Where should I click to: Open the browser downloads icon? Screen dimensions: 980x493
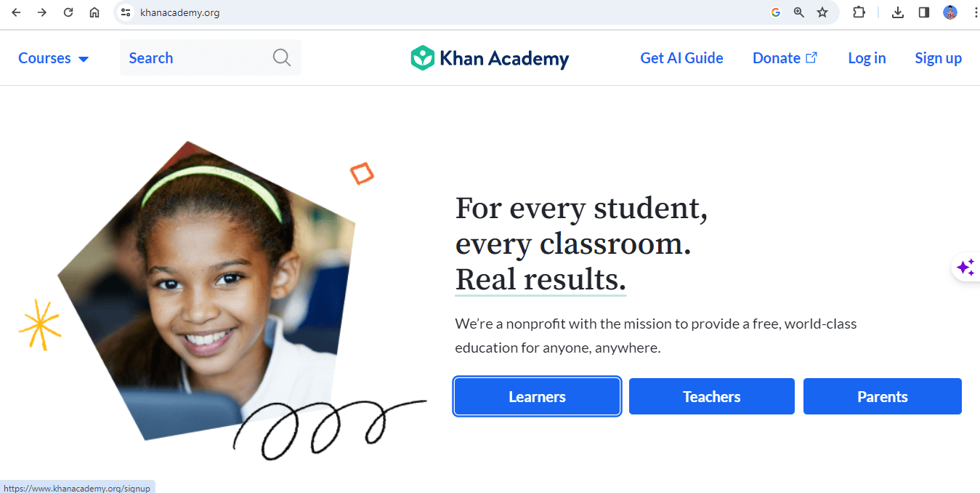pyautogui.click(x=898, y=12)
